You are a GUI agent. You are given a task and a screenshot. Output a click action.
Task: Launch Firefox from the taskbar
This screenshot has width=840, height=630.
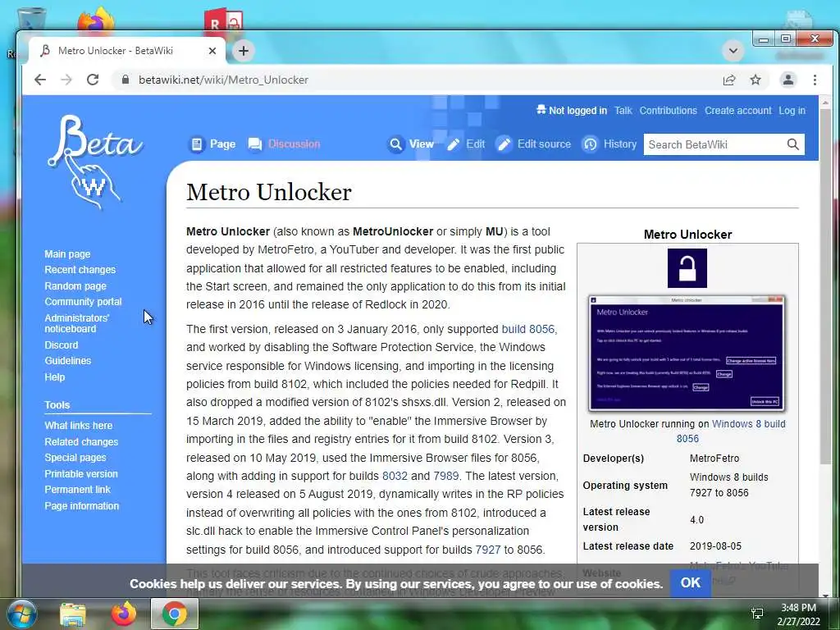coord(124,614)
